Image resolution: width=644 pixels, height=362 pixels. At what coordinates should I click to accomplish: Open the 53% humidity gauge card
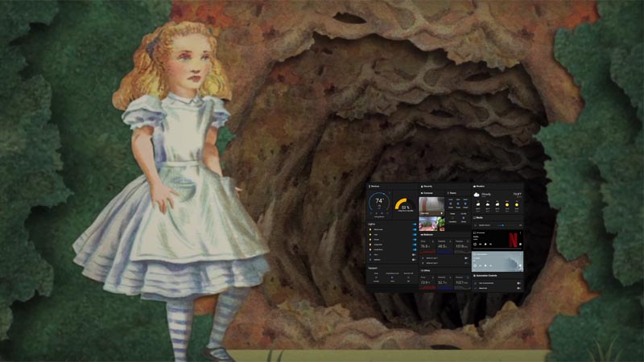pyautogui.click(x=404, y=204)
